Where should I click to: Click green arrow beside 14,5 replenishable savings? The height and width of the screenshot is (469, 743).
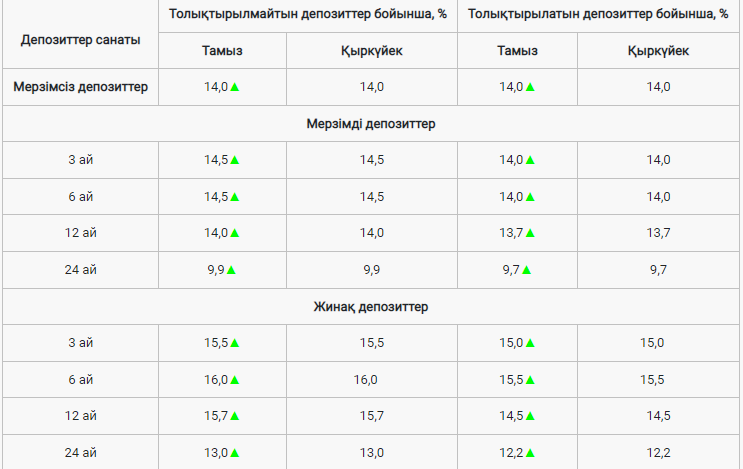click(x=530, y=416)
